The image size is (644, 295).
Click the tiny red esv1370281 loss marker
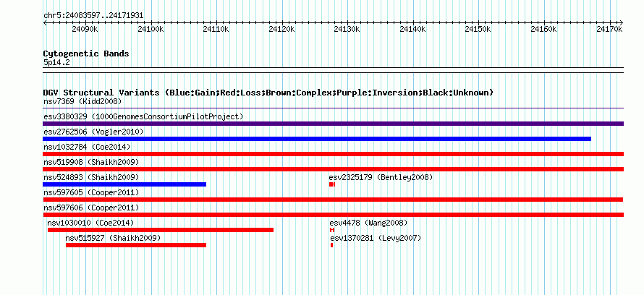click(x=332, y=245)
